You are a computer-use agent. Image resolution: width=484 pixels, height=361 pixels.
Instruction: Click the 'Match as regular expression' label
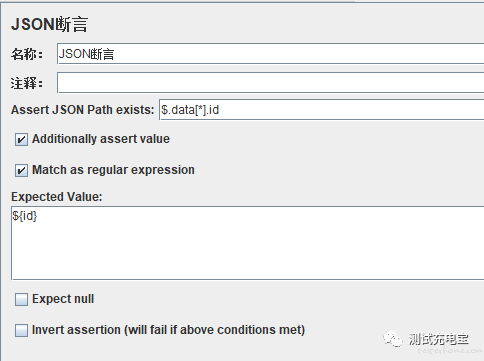coord(113,170)
